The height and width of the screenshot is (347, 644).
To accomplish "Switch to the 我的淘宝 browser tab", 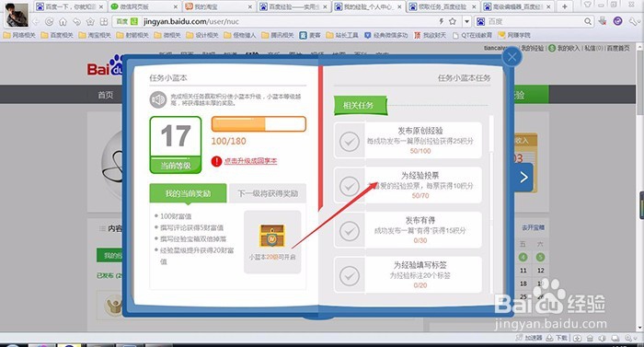I will click(x=219, y=6).
